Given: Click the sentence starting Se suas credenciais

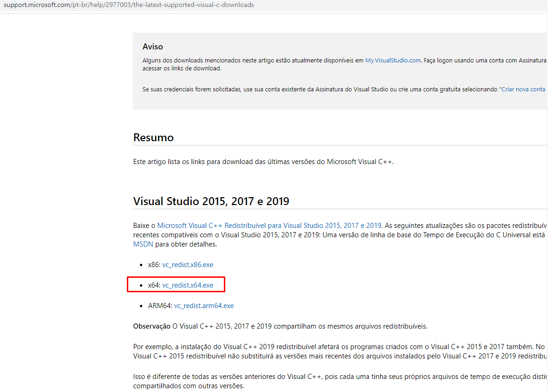Looking at the screenshot, I should [x=344, y=89].
